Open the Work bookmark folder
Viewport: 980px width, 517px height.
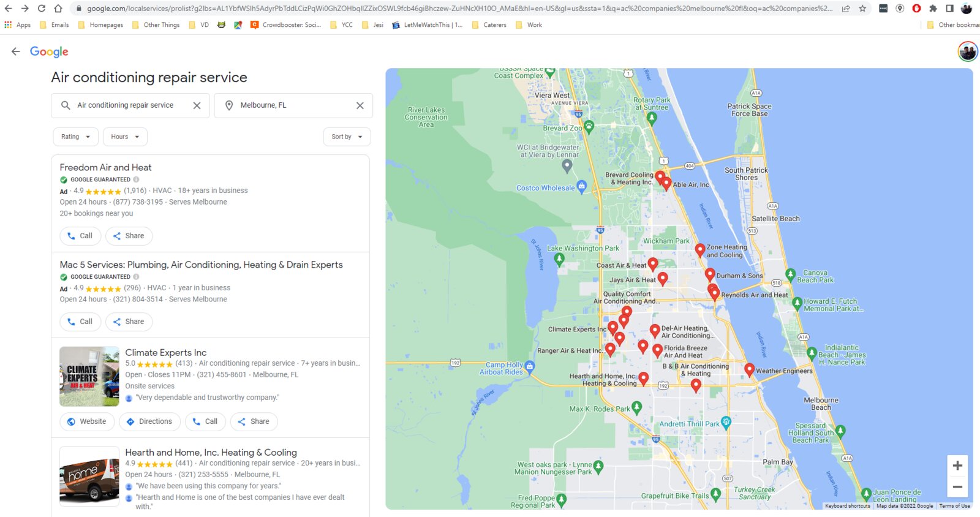(529, 25)
